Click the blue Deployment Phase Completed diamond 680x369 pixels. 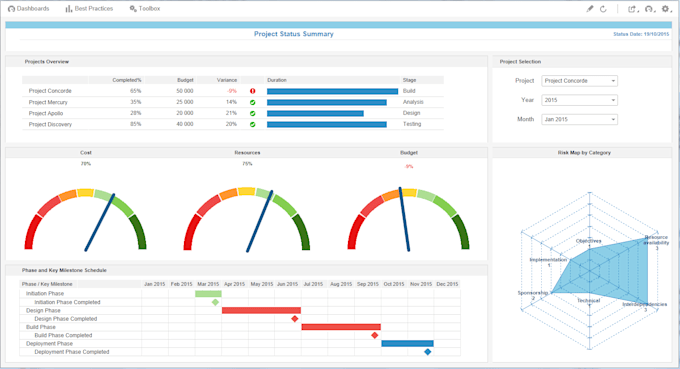(x=428, y=352)
